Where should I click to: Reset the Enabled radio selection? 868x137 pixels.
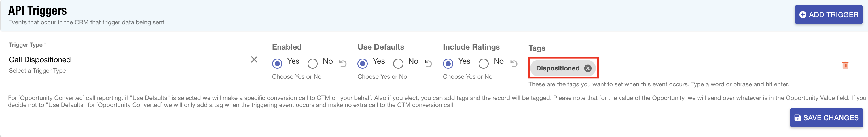(343, 63)
